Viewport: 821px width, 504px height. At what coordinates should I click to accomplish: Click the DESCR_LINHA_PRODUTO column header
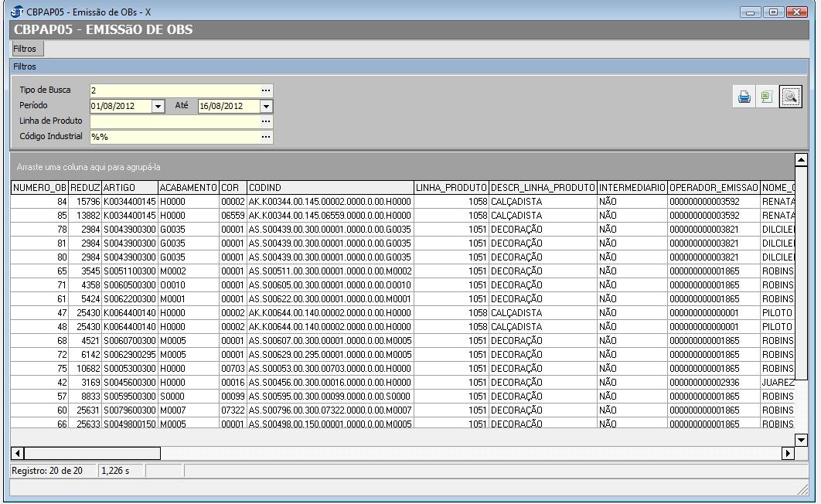click(543, 188)
